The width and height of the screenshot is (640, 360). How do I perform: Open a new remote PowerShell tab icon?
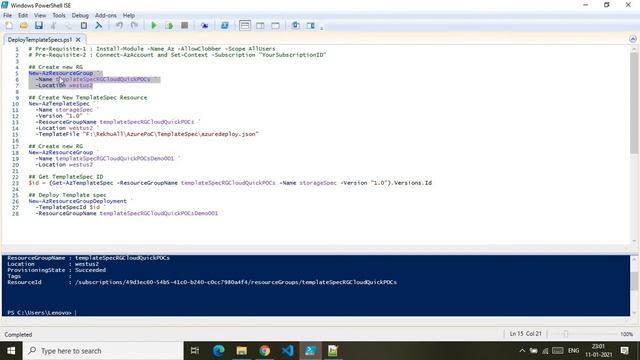coord(204,25)
